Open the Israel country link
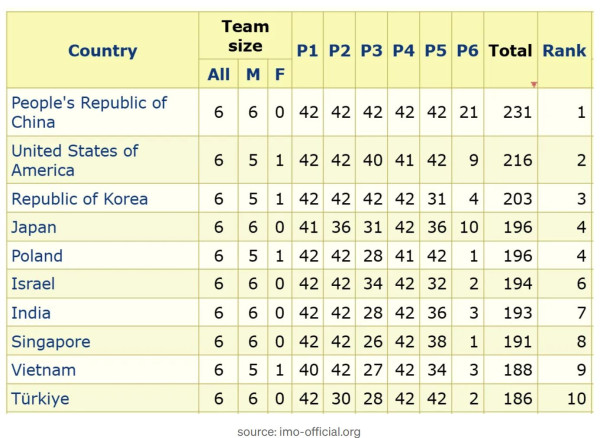Viewport: 600px width, 438px height. coord(33,284)
